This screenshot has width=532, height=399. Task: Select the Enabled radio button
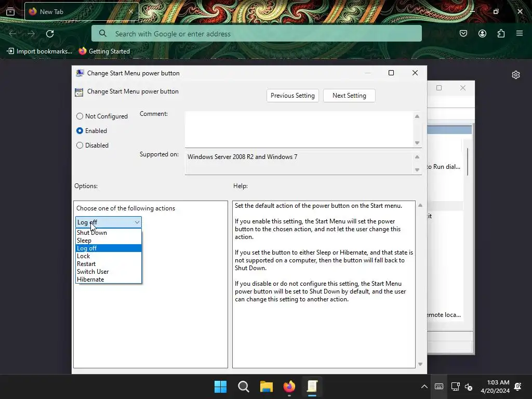[79, 130]
